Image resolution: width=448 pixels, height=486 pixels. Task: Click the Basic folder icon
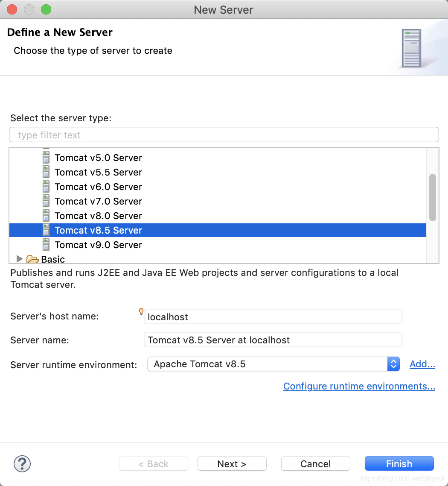[32, 259]
